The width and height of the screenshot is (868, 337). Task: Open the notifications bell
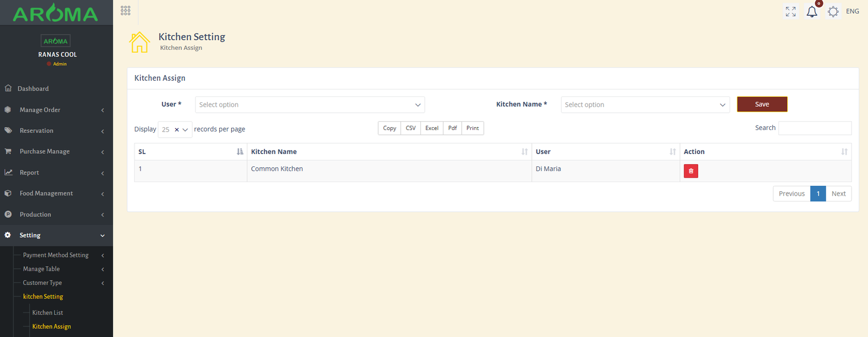pyautogui.click(x=812, y=11)
